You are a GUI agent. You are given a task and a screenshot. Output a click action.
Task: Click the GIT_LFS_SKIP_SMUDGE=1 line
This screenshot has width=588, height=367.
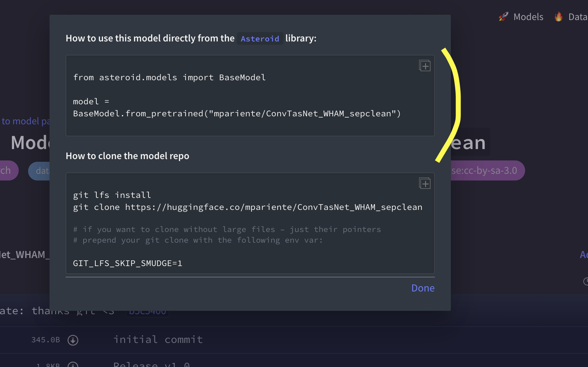tap(127, 263)
